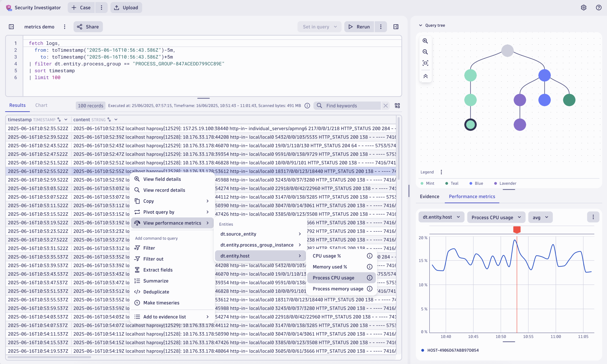Fit query tree to view

(425, 63)
